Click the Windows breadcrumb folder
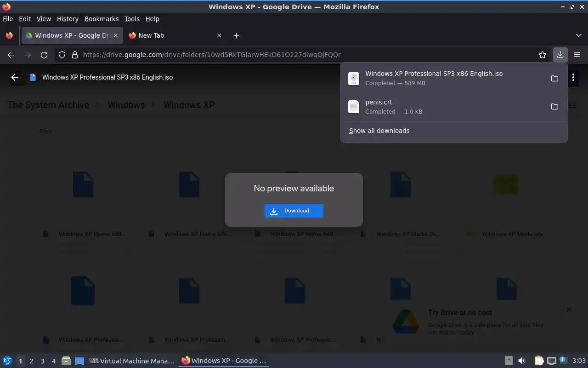588x368 pixels. [x=126, y=105]
